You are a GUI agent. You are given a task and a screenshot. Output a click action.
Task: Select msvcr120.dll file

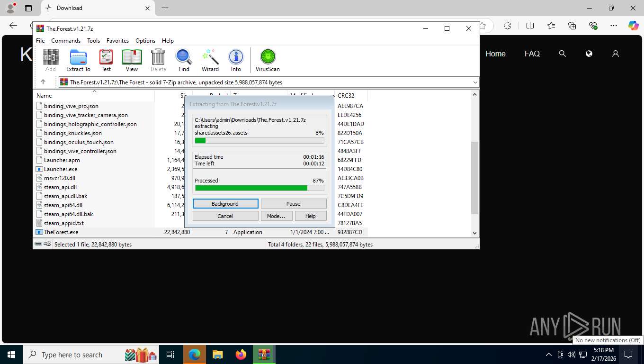pos(60,178)
